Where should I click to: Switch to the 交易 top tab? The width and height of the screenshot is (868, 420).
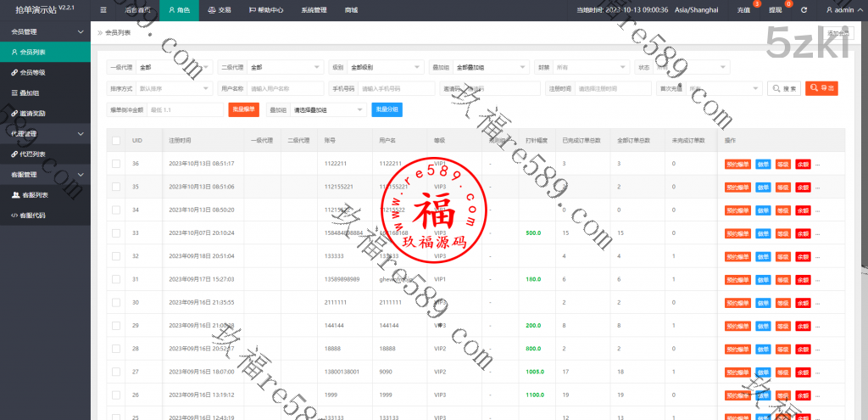[220, 10]
